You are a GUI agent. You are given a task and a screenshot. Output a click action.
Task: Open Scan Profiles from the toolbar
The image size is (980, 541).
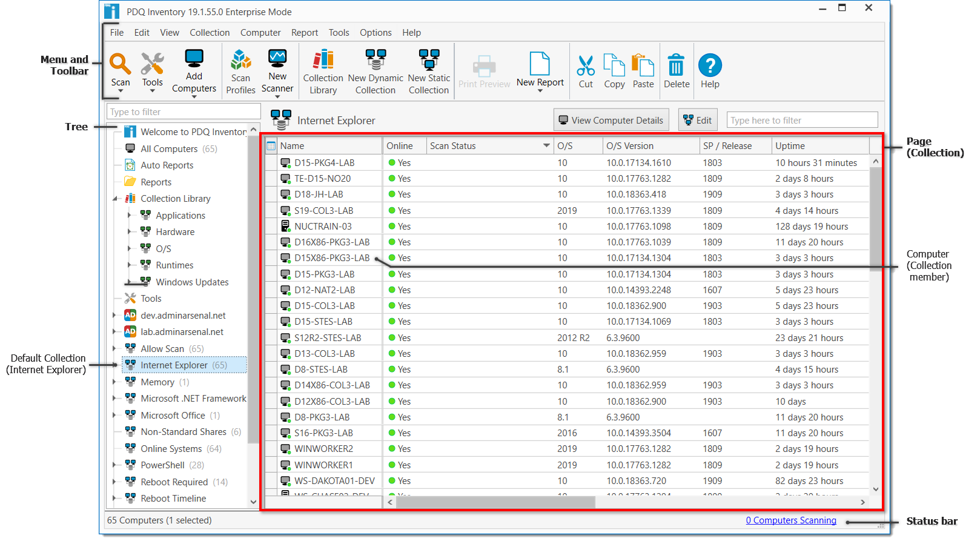[240, 71]
